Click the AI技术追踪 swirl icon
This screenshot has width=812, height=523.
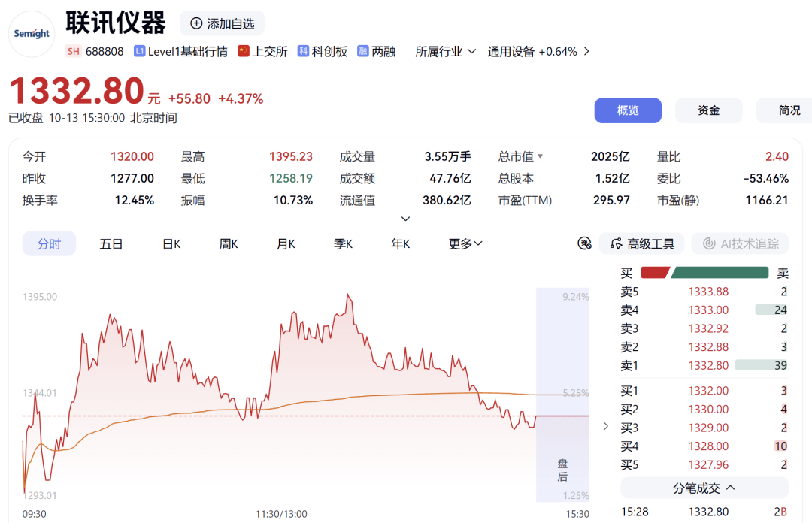pos(709,243)
